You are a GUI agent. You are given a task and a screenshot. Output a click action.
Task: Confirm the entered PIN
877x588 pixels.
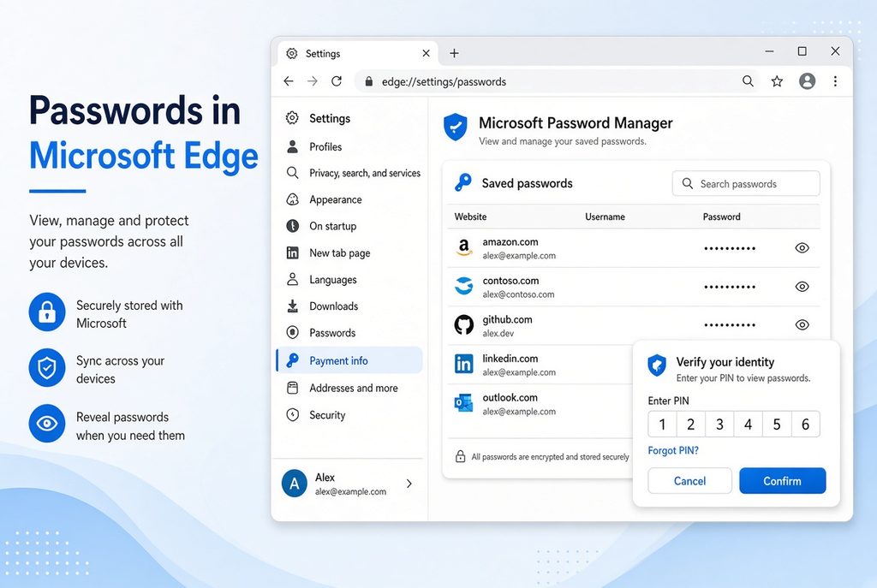[x=783, y=481]
